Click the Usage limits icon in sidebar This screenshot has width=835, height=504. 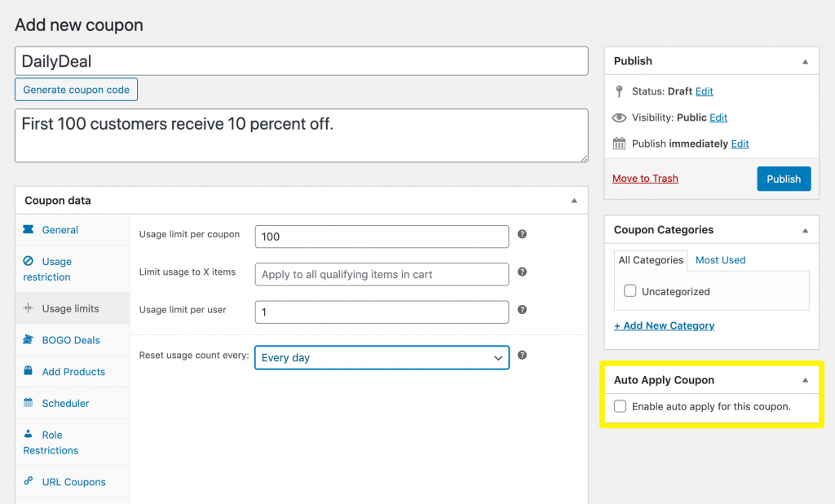click(29, 308)
